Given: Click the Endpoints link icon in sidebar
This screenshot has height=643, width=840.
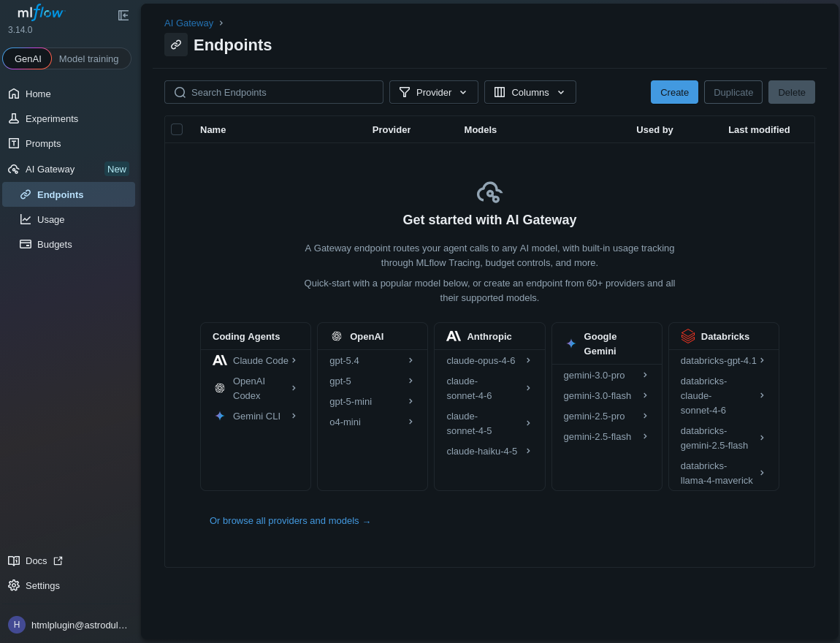Looking at the screenshot, I should [25, 194].
